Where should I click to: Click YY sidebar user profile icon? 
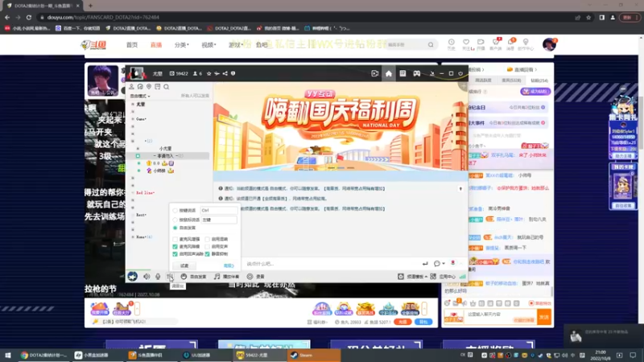pyautogui.click(x=131, y=87)
